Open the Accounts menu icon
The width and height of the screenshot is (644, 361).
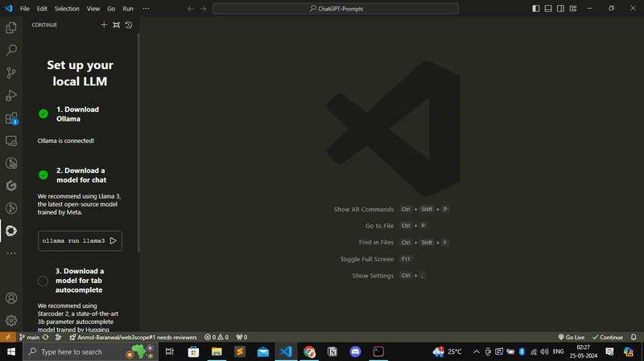[11, 297]
